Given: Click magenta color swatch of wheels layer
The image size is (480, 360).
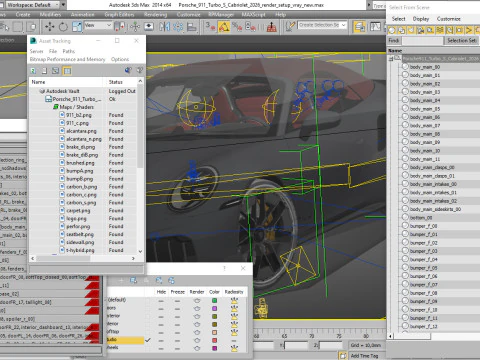Looking at the screenshot, I should coord(214,348).
